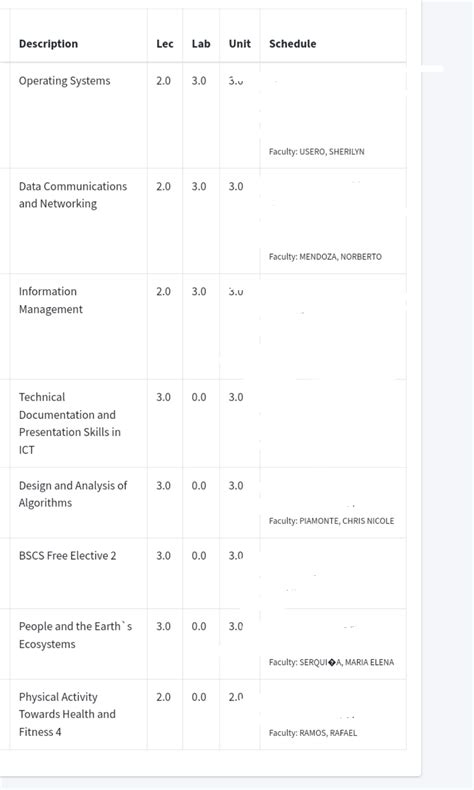Click People and the Earth's Ecosystems
The height and width of the screenshot is (790, 474).
pyautogui.click(x=76, y=635)
